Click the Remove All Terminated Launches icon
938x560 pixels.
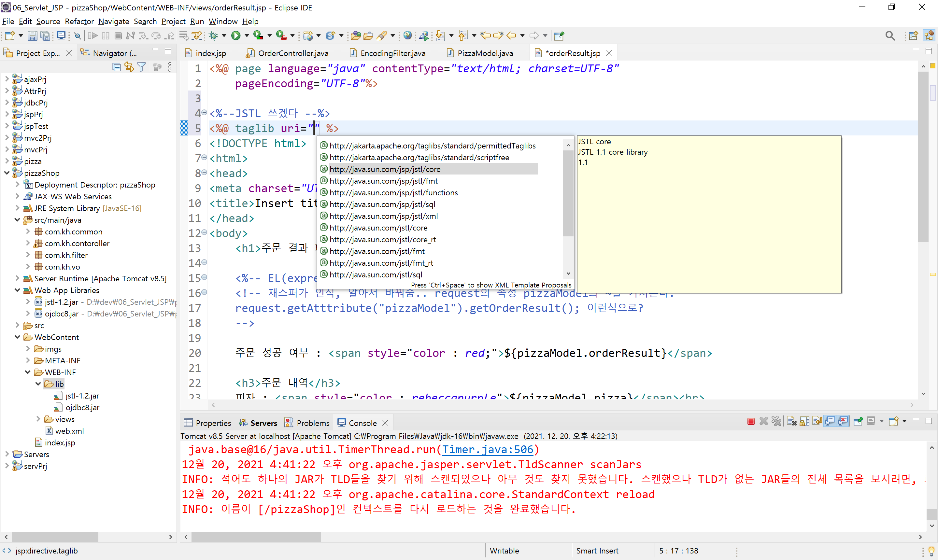click(776, 421)
